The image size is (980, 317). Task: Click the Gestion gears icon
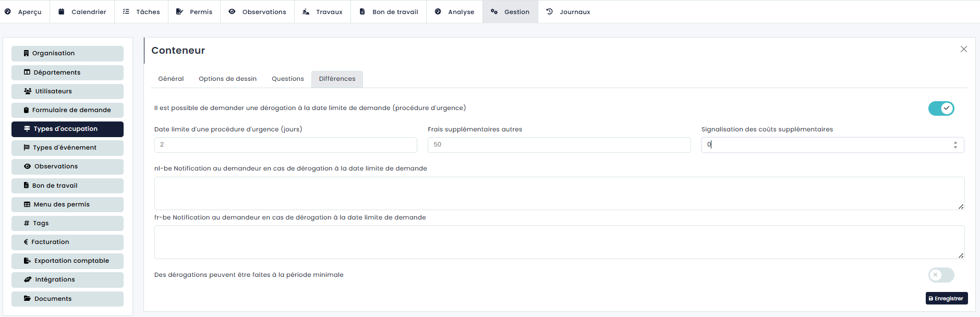pyautogui.click(x=494, y=11)
